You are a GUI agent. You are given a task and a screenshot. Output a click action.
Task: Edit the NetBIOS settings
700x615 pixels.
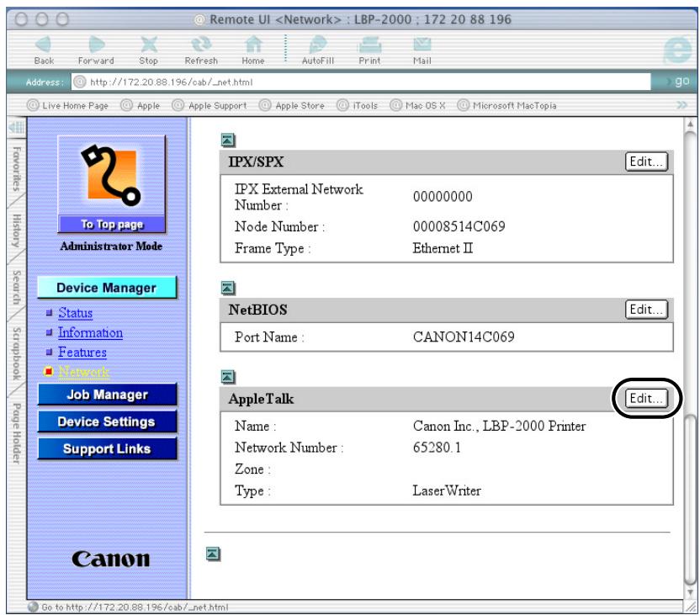coord(646,310)
